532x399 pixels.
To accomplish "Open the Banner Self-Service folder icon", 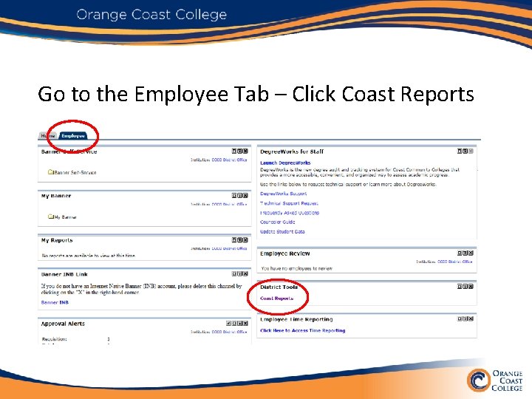I will click(51, 172).
